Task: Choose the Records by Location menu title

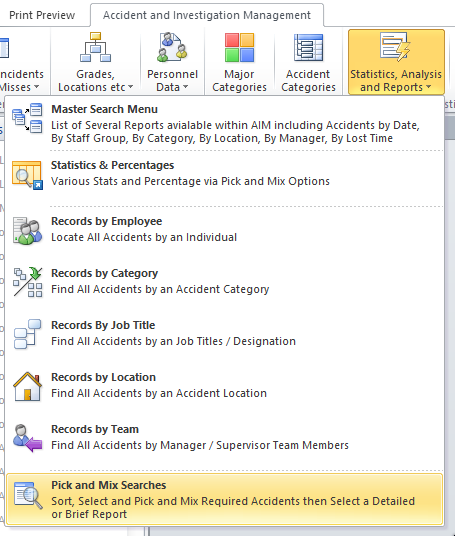Action: pos(104,377)
